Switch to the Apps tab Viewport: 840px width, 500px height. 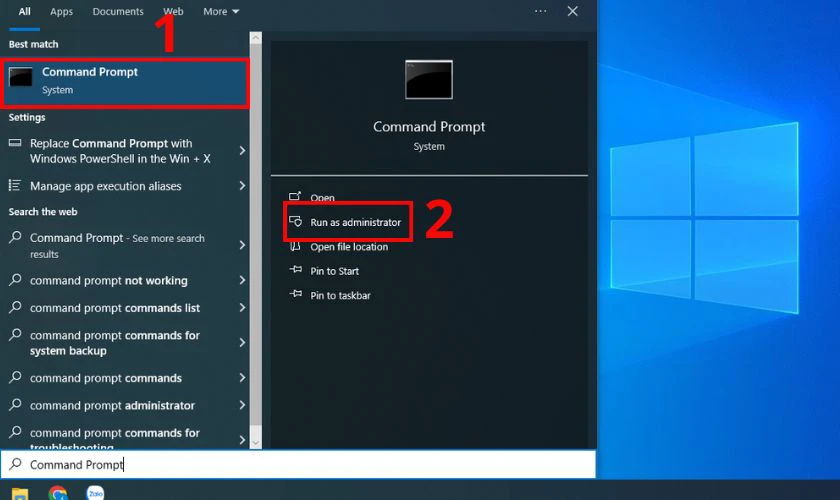(x=61, y=11)
